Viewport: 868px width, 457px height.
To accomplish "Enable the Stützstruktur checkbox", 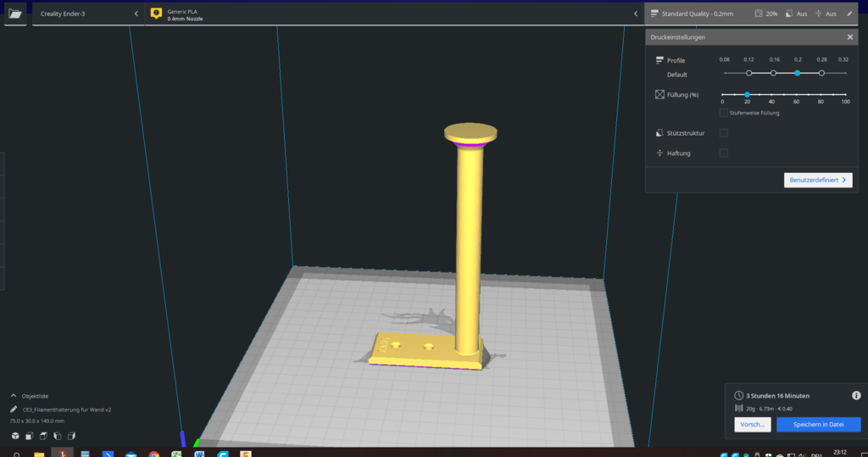I will pos(723,133).
